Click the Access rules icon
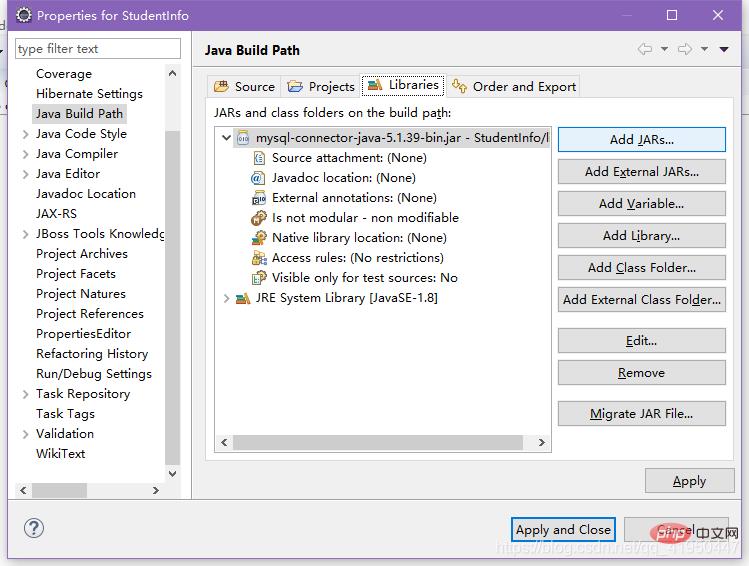The image size is (749, 566). click(x=259, y=258)
